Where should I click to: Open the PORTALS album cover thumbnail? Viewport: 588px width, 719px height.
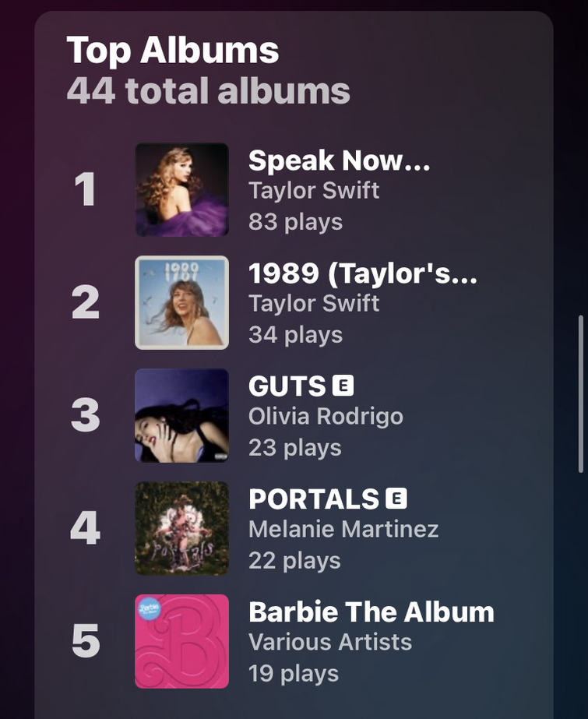[182, 528]
